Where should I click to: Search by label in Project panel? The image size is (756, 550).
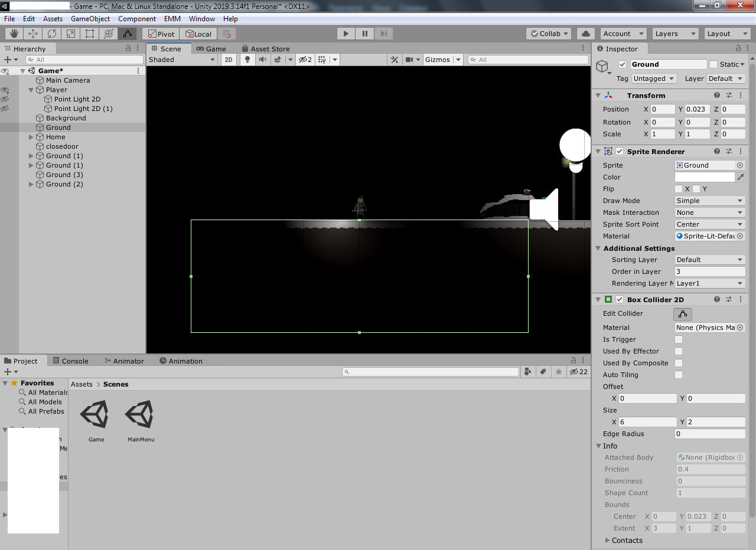click(543, 372)
